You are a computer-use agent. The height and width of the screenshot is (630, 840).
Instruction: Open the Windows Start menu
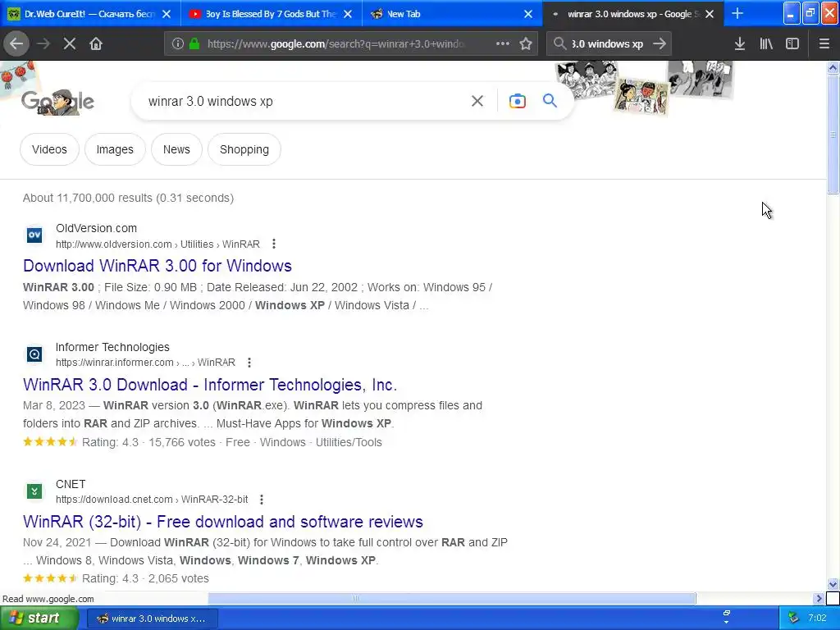pyautogui.click(x=39, y=619)
